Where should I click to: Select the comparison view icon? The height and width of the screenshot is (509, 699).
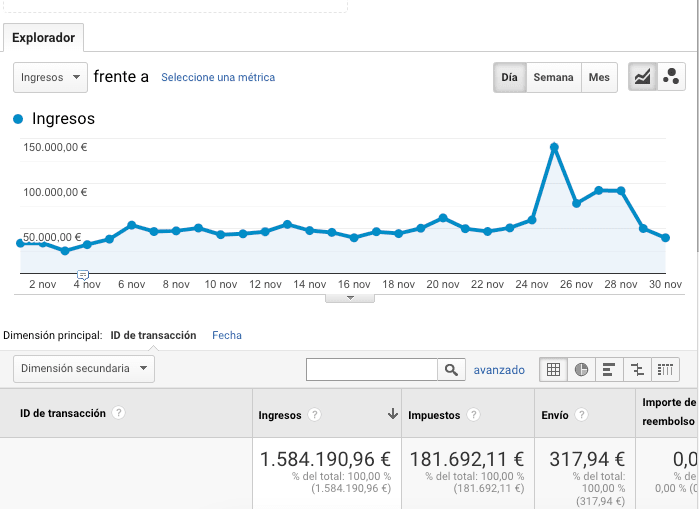tap(637, 370)
